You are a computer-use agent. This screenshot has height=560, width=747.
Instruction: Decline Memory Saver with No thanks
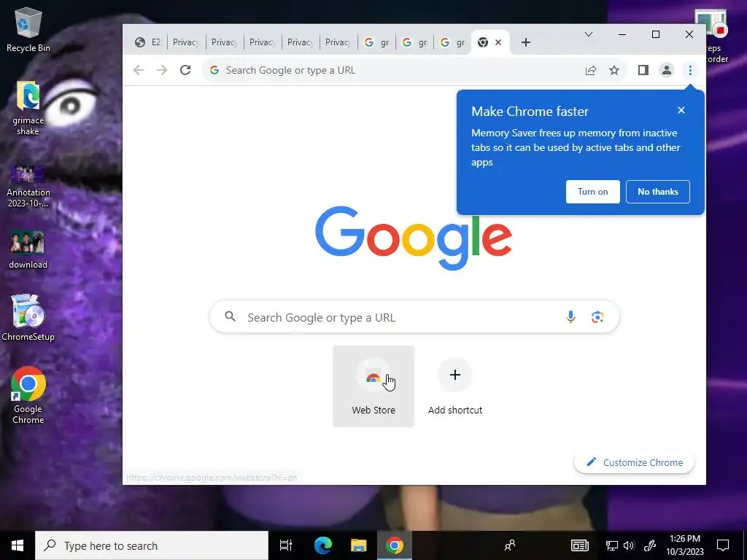tap(658, 192)
